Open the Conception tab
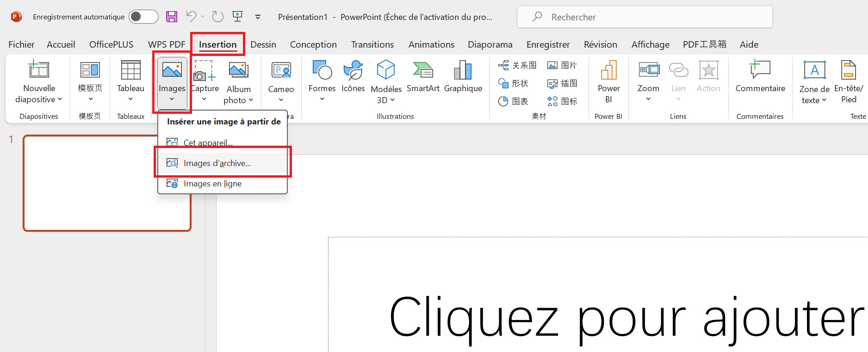 point(313,44)
